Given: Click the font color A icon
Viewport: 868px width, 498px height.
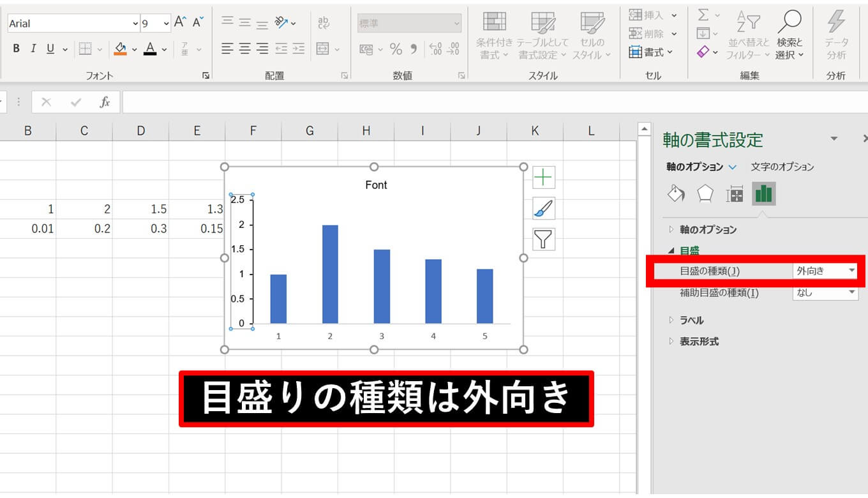Looking at the screenshot, I should point(150,49).
